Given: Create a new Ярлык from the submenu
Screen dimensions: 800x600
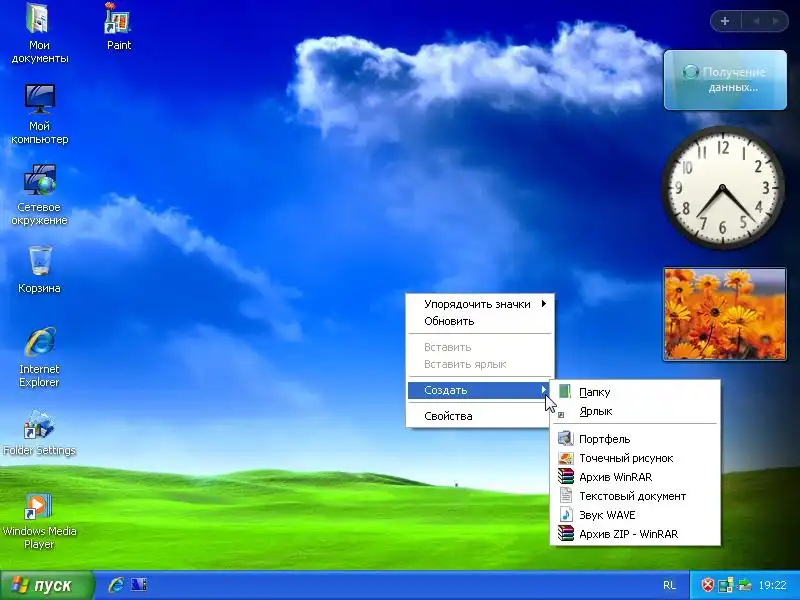Looking at the screenshot, I should pyautogui.click(x=635, y=411).
